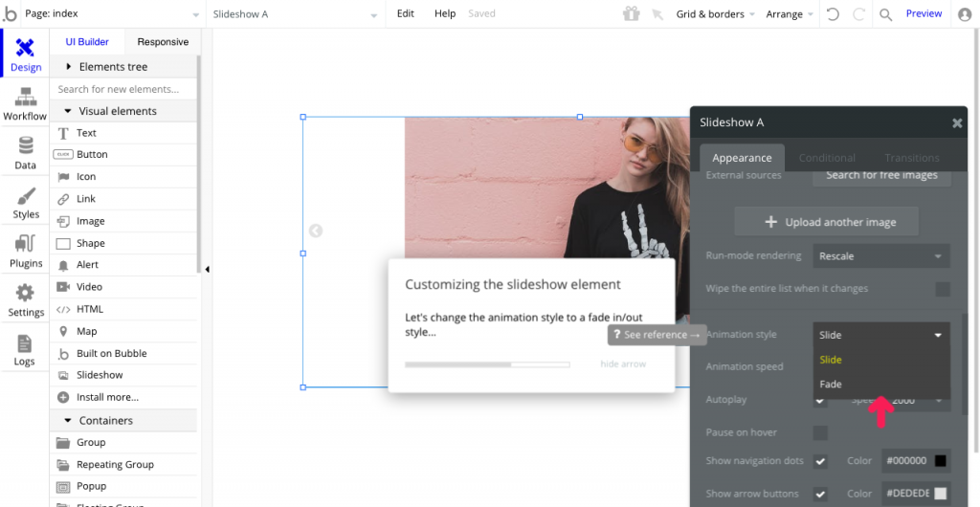Choose Fade in animation style list
Screen dimensions: 980x507
[x=881, y=385]
